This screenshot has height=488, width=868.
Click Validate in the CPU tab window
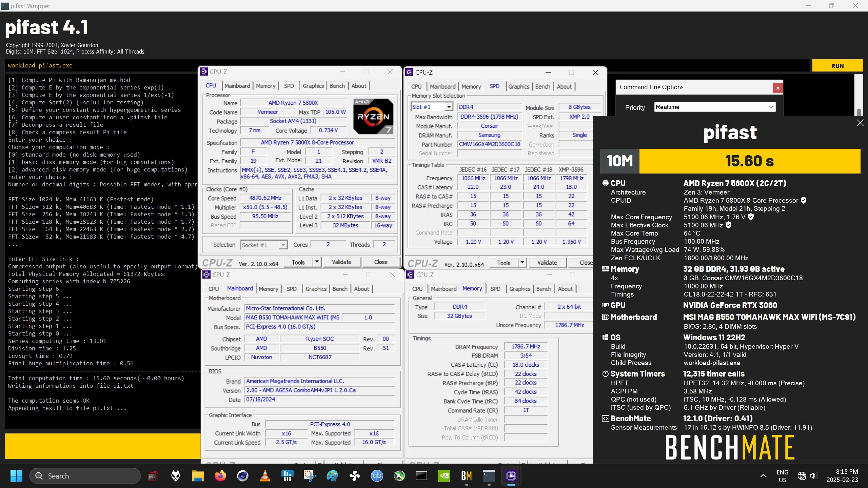pyautogui.click(x=341, y=262)
